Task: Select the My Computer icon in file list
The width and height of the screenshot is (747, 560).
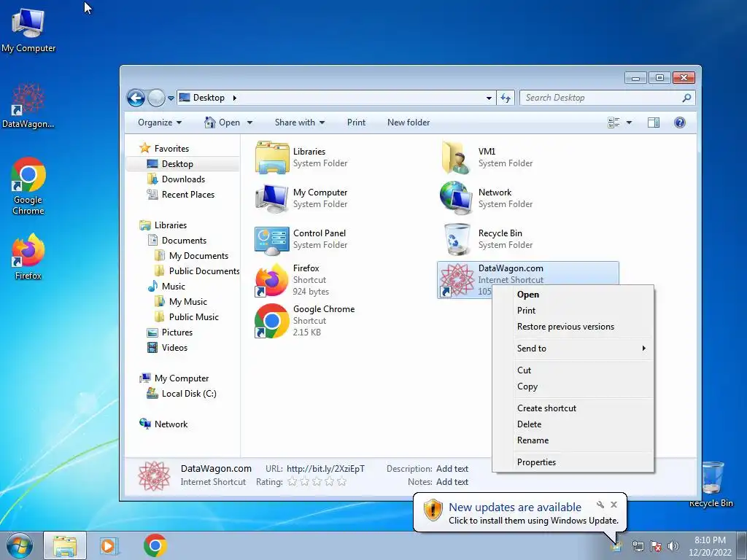Action: (272, 198)
